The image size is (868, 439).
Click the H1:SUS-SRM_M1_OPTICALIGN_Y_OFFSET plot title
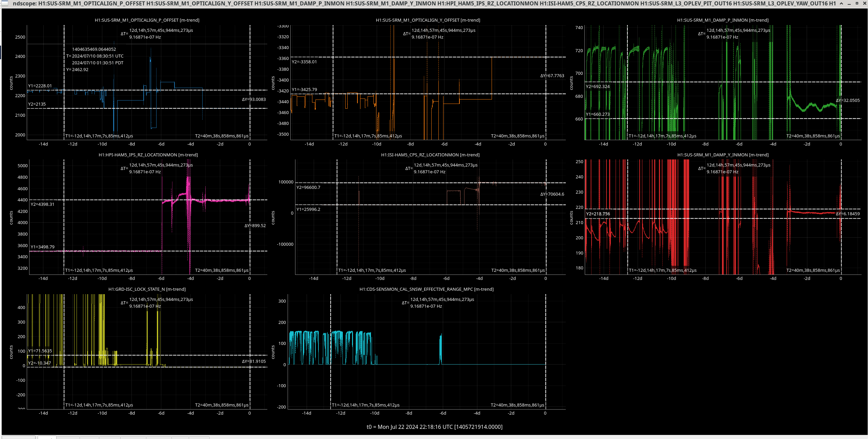pyautogui.click(x=428, y=20)
